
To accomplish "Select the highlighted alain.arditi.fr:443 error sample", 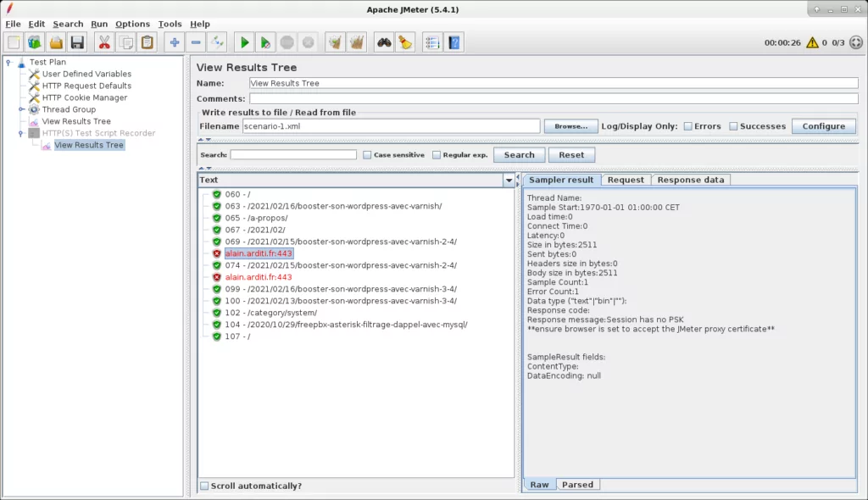I will (259, 253).
